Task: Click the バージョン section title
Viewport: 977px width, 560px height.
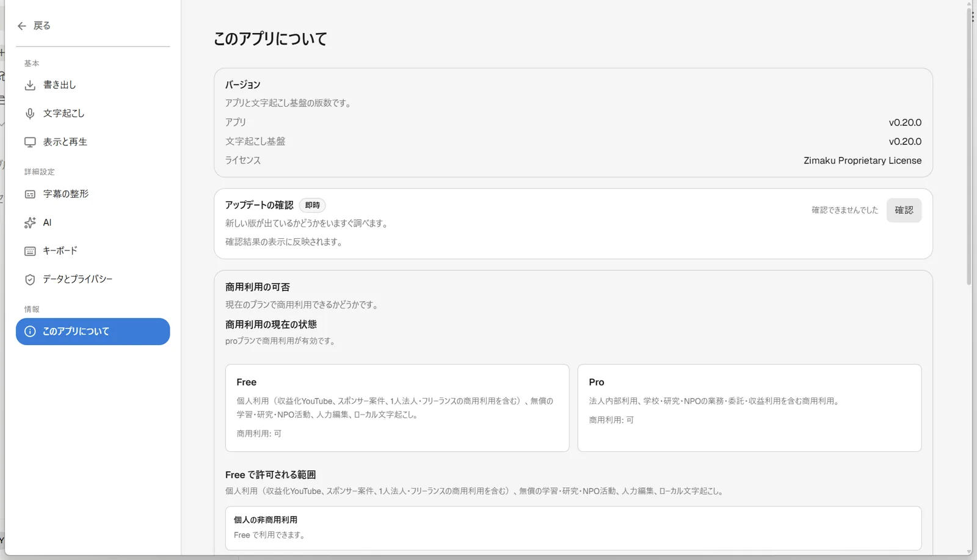Action: [x=242, y=85]
